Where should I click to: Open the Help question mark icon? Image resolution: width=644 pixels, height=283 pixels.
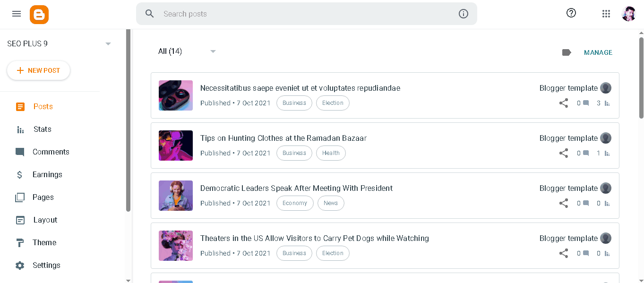(571, 13)
